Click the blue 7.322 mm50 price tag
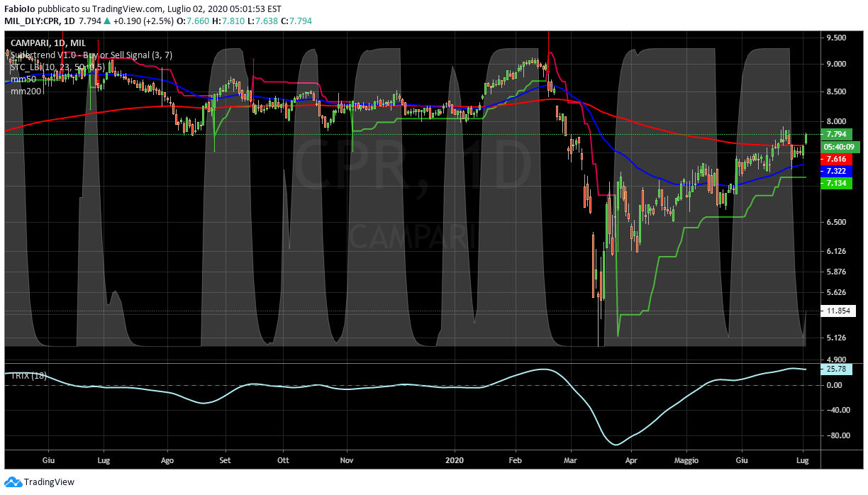The image size is (868, 495). pos(837,172)
